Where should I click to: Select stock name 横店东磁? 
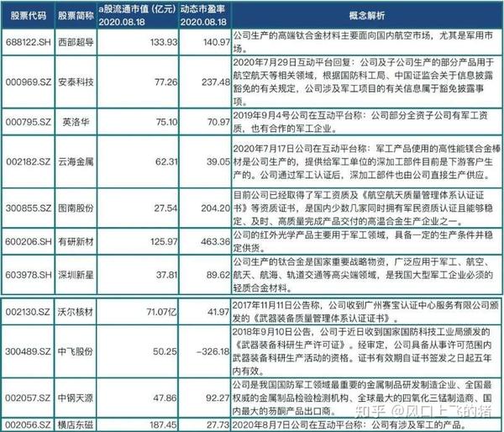[x=76, y=425]
